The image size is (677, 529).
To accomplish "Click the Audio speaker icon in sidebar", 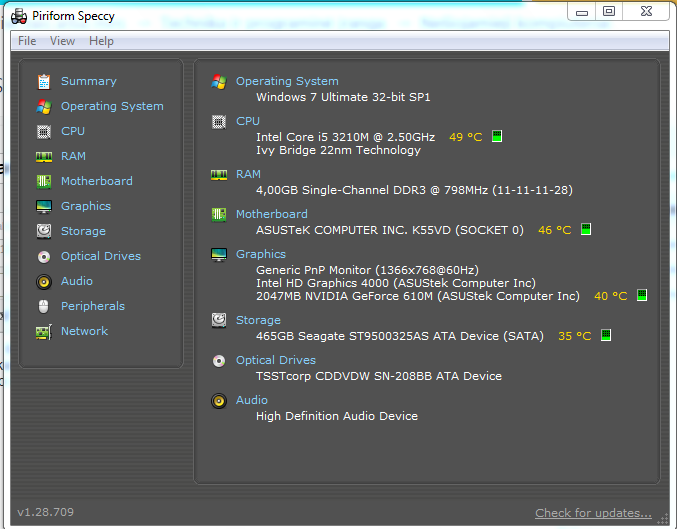I will (44, 282).
